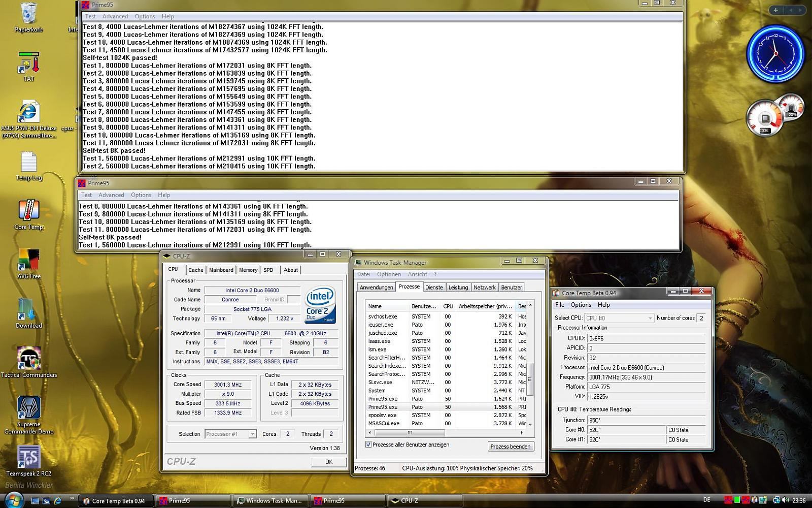Toggle Prozesse aller Benutzer anzeigen checkbox

(368, 444)
